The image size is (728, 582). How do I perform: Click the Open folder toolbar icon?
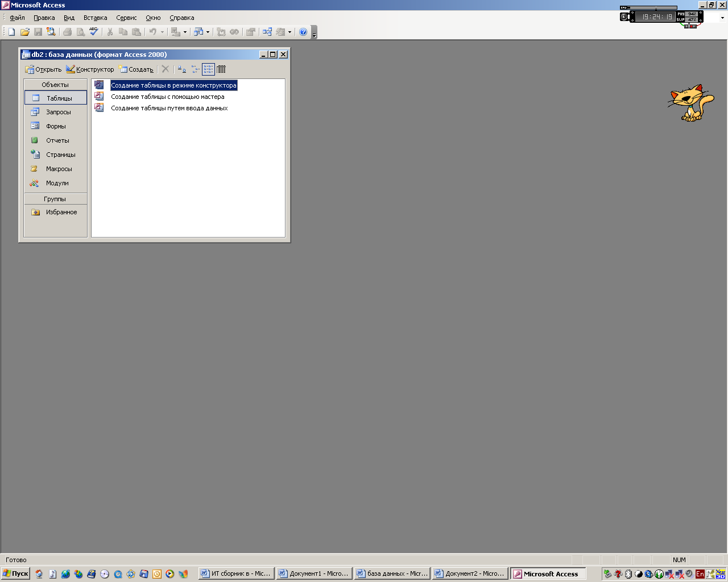point(24,32)
